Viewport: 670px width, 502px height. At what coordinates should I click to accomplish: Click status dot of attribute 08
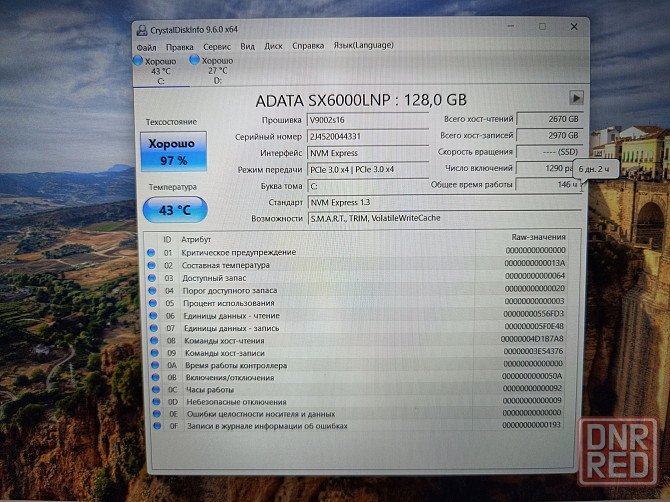(x=154, y=341)
